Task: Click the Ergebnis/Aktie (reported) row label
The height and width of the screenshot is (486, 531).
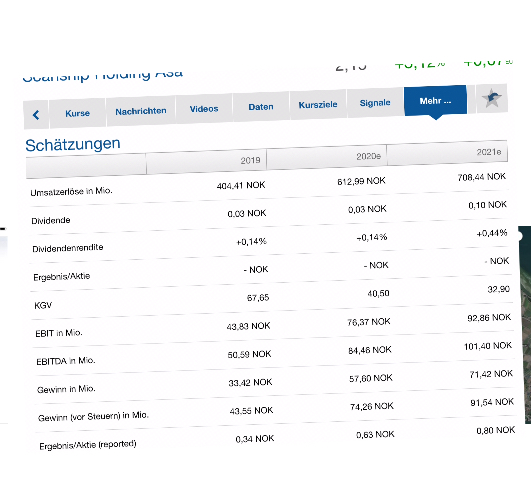Action: pos(88,445)
